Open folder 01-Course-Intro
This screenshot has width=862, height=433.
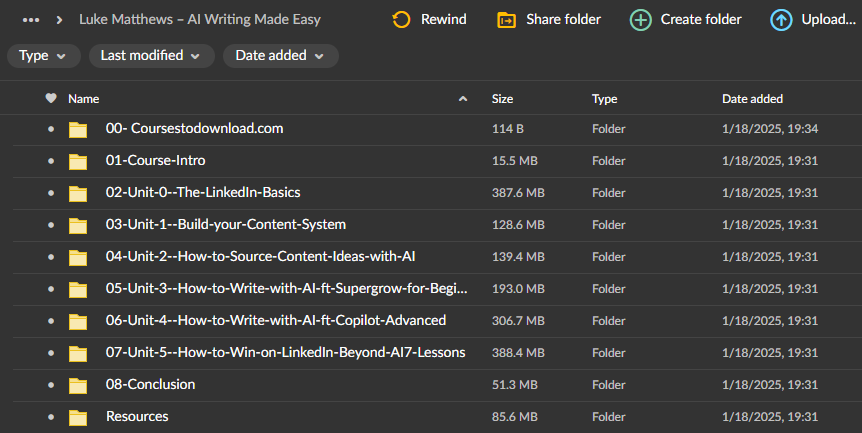point(156,160)
